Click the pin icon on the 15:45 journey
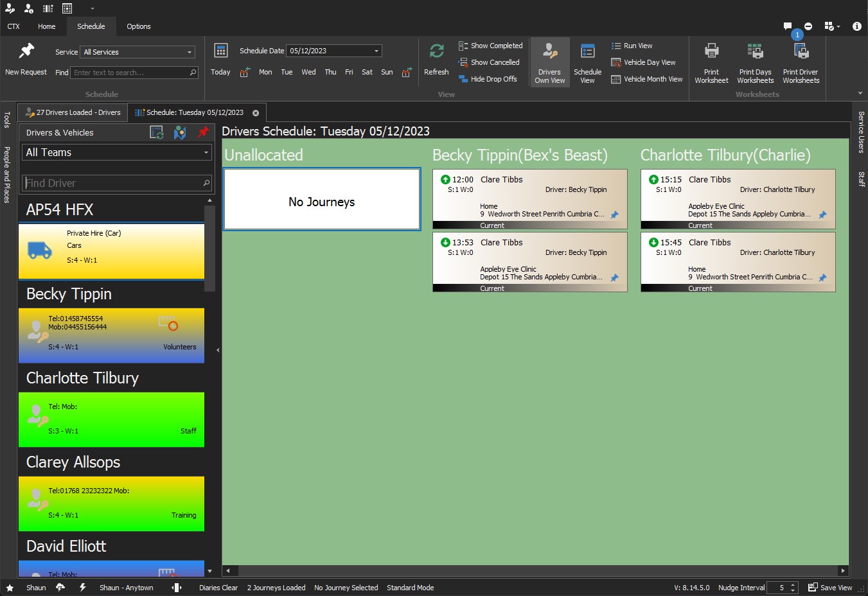Image resolution: width=868 pixels, height=596 pixels. pos(822,278)
